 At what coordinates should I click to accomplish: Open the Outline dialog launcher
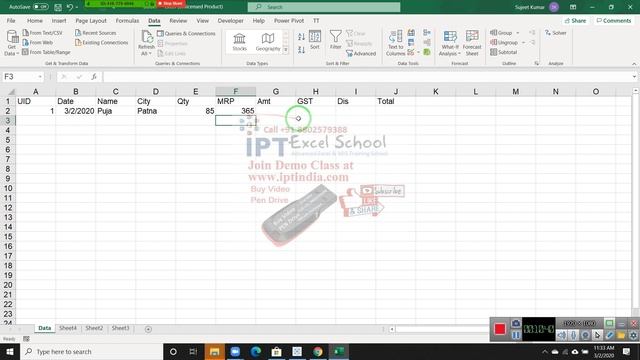point(537,63)
